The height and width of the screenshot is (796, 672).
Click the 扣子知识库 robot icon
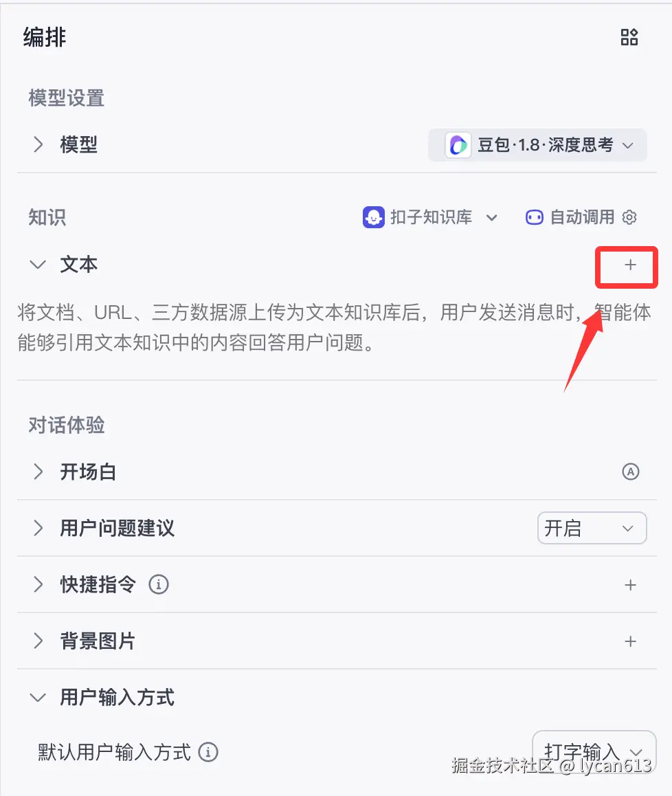pyautogui.click(x=374, y=217)
